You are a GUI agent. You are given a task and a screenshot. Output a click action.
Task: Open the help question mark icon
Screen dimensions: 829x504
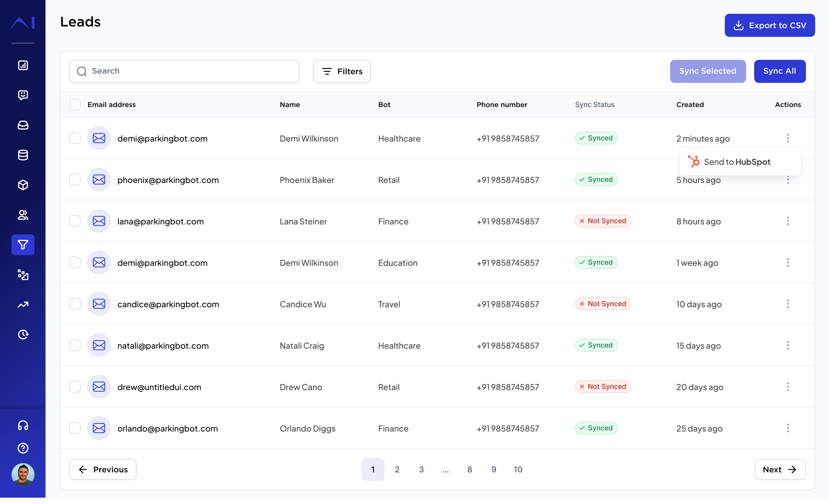tap(23, 448)
